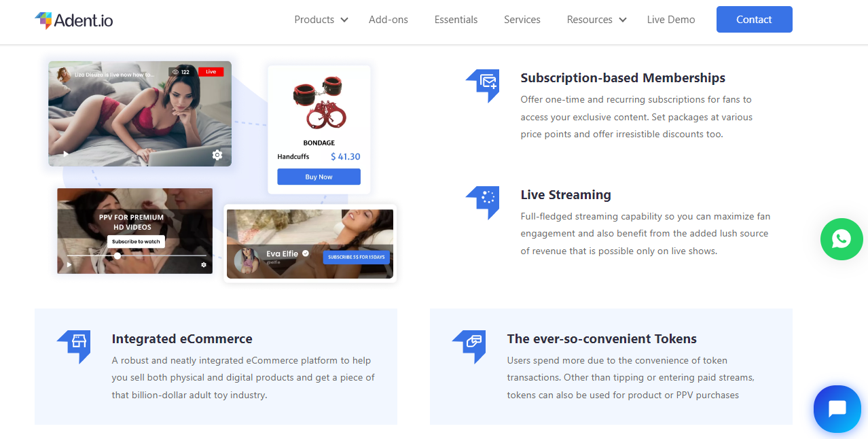Click the Tokens feature icon

click(469, 347)
